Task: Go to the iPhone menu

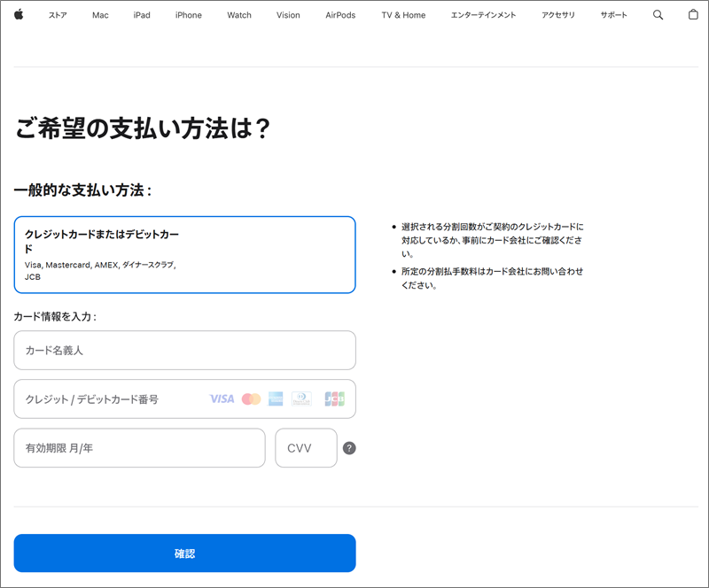Action: coord(188,15)
